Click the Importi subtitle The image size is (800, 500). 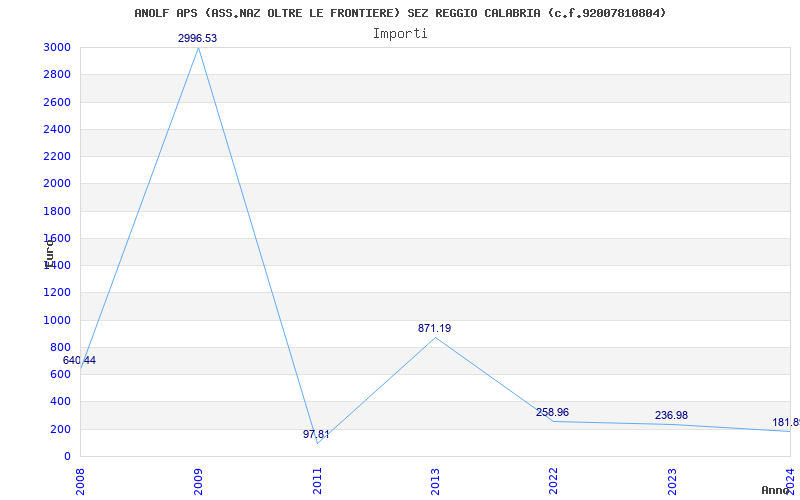point(400,33)
